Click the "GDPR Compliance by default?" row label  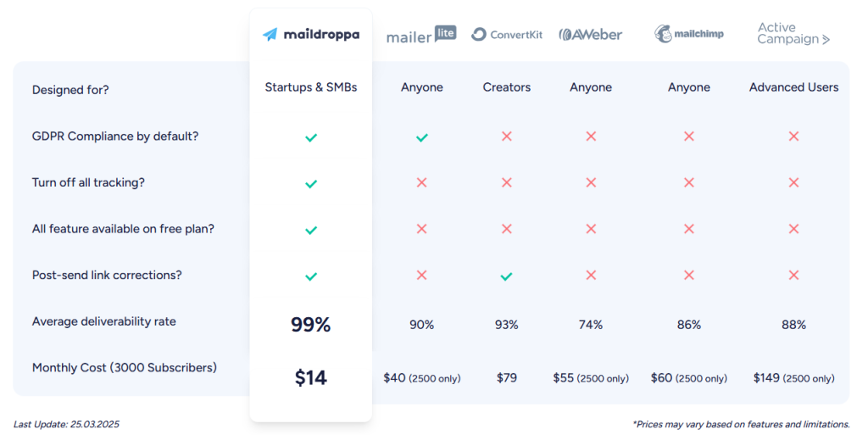[x=115, y=136]
